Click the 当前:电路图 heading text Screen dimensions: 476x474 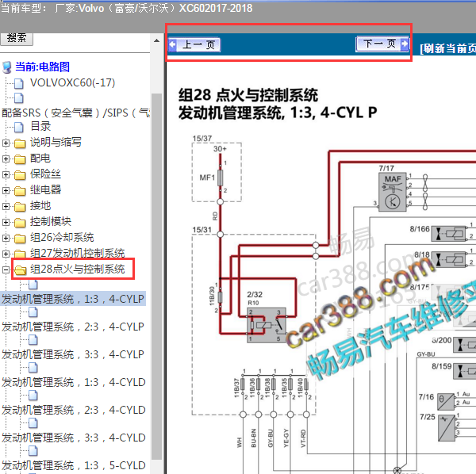[x=43, y=67]
